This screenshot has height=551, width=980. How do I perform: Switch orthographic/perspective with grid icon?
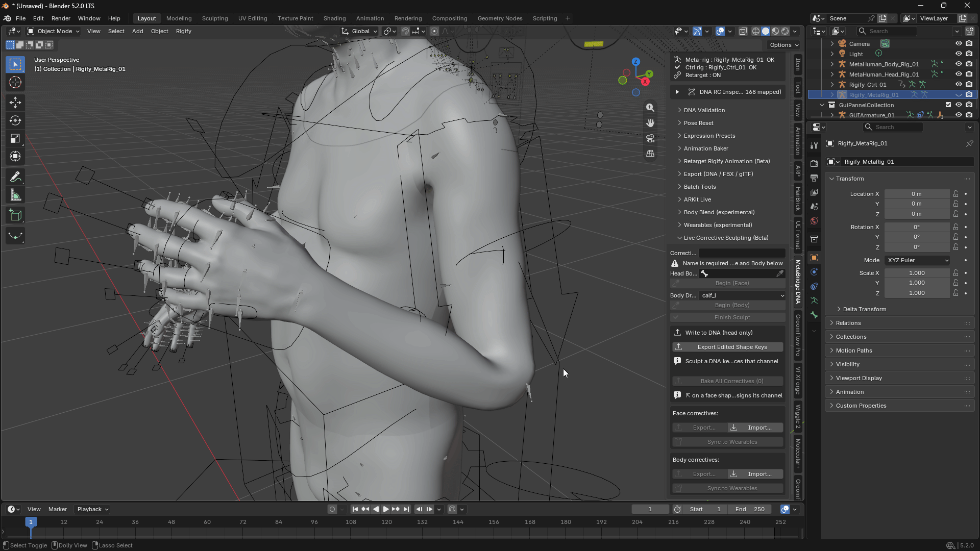(x=650, y=154)
